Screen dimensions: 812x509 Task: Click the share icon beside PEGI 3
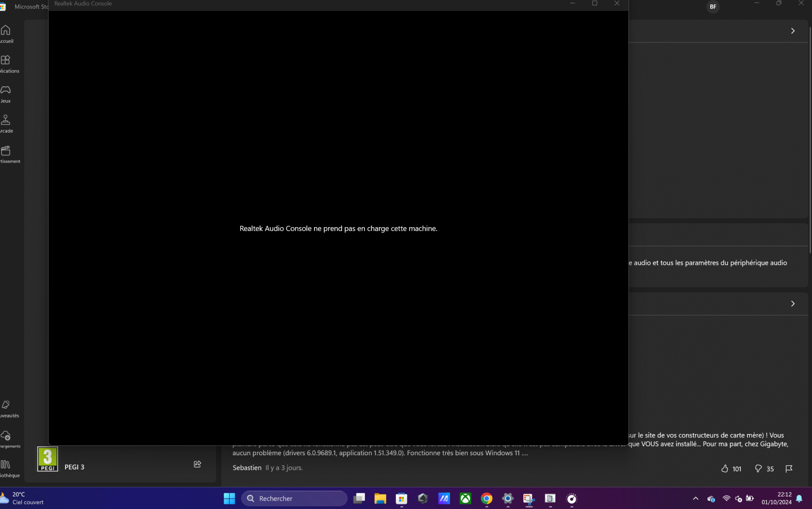pyautogui.click(x=198, y=464)
